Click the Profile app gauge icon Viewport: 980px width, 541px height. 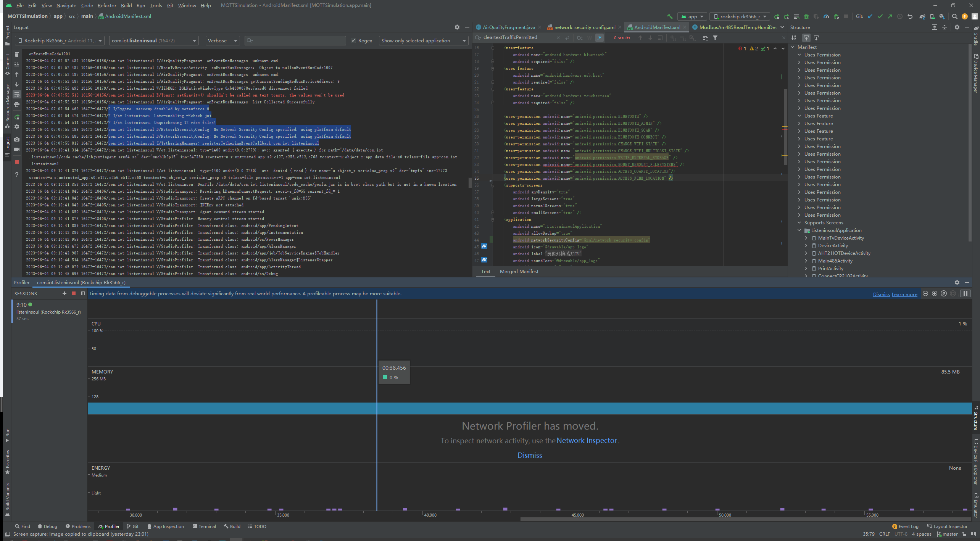[826, 16]
